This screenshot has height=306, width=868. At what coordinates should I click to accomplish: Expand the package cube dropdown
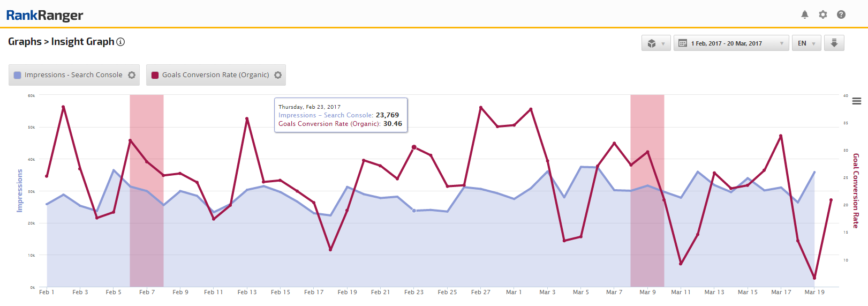click(x=656, y=43)
